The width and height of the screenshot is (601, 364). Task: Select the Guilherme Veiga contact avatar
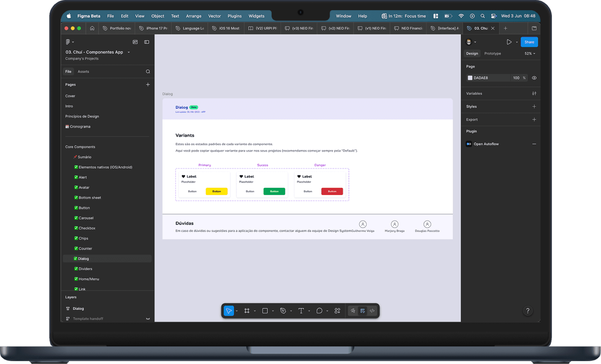pyautogui.click(x=363, y=224)
